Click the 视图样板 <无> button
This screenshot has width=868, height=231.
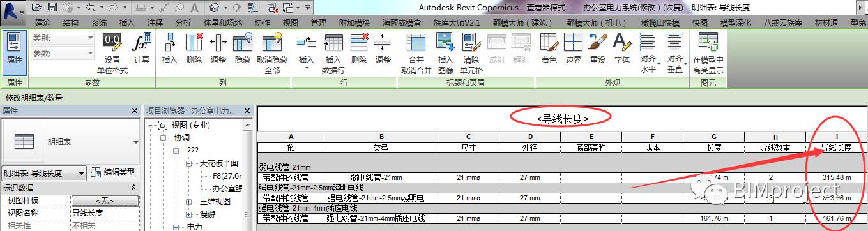click(x=104, y=200)
